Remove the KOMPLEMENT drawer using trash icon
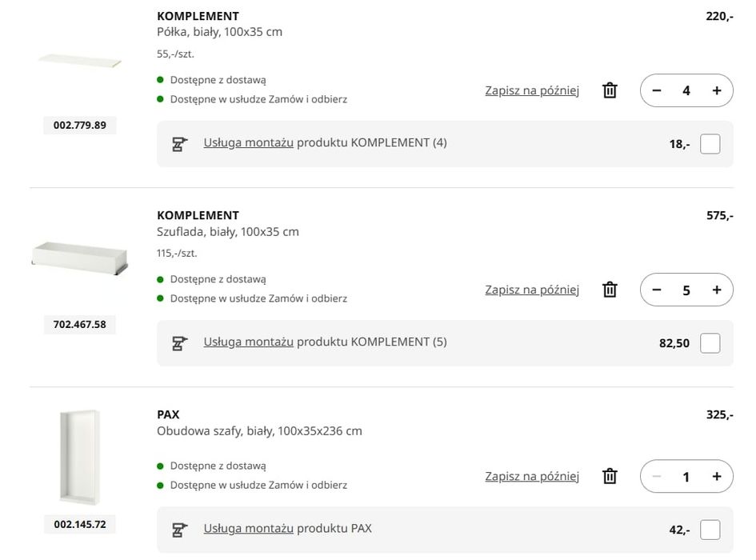756x560 pixels. click(610, 290)
